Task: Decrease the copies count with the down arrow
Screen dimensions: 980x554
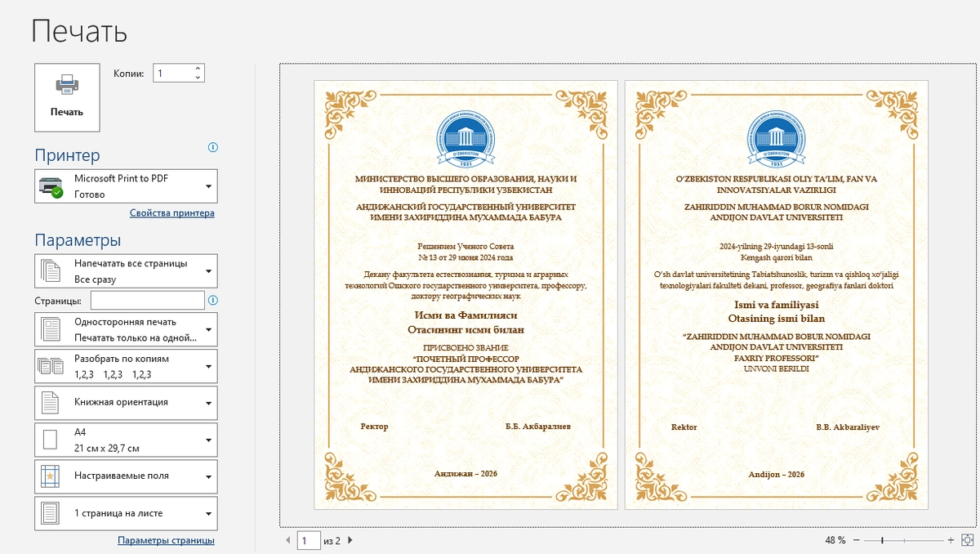Action: (198, 78)
